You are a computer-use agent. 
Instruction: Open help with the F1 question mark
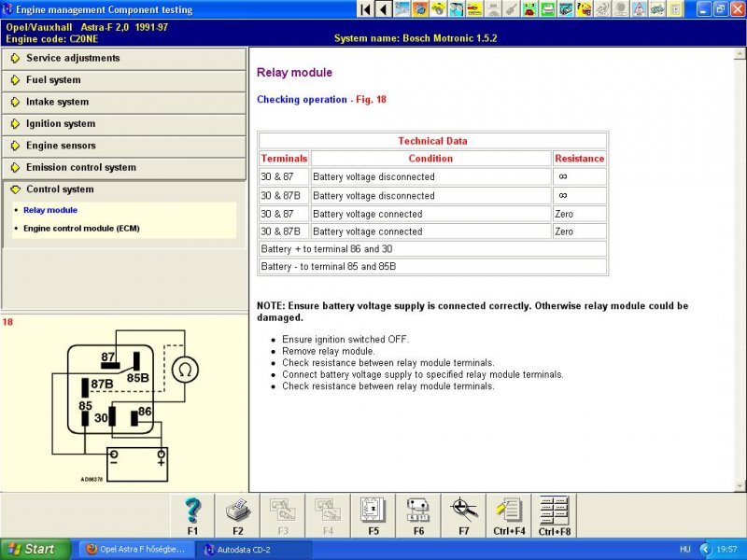[x=192, y=516]
